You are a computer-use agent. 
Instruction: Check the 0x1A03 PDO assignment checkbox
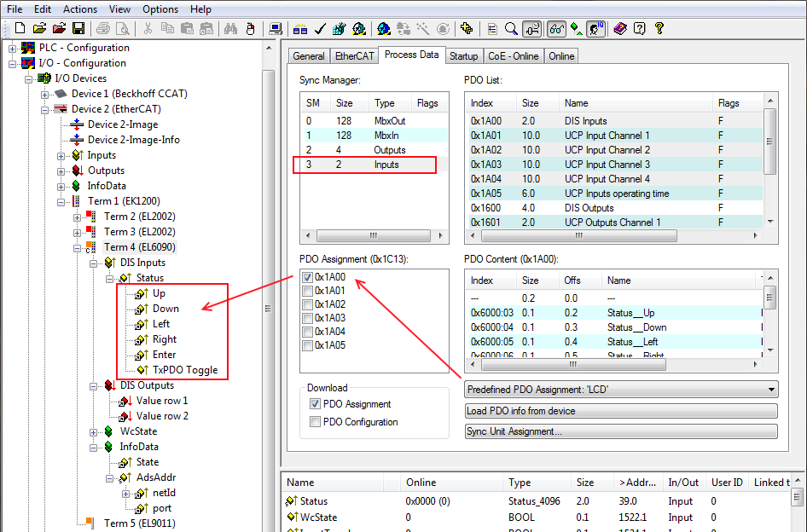coord(307,319)
